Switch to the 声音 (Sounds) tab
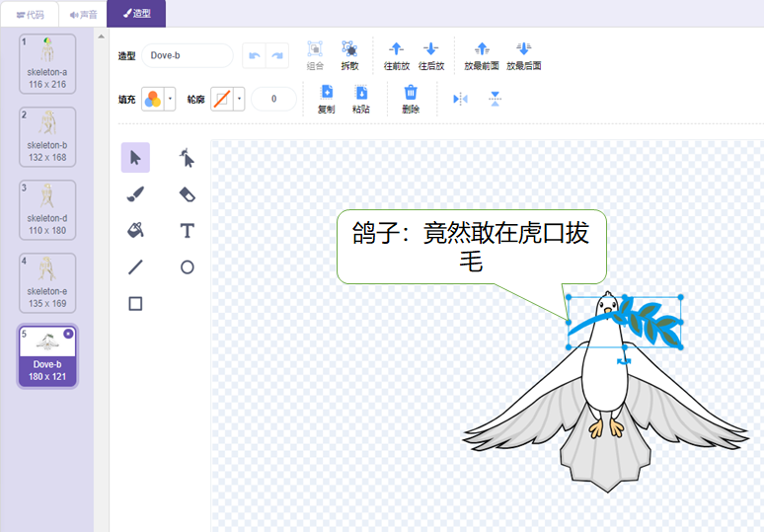This screenshot has height=532, width=764. pyautogui.click(x=83, y=15)
